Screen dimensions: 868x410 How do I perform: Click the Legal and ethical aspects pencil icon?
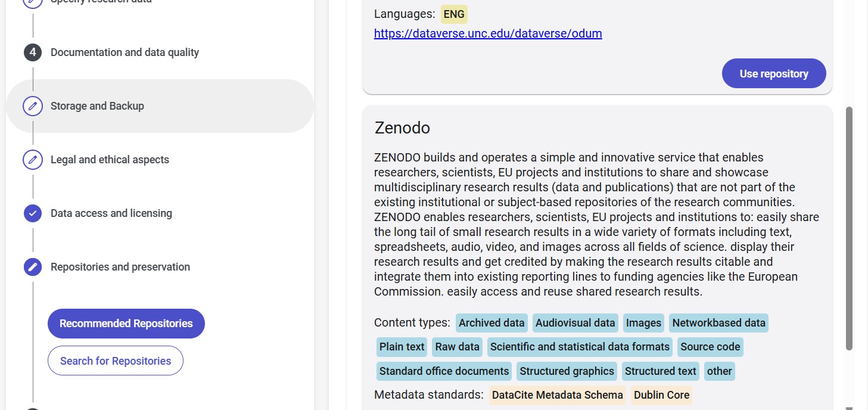point(33,160)
